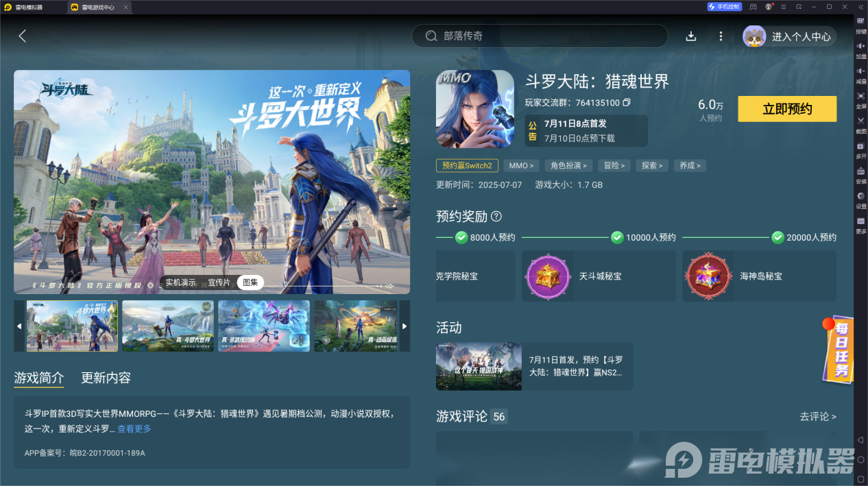
Task: Collapse sidebar with double-chevron icon
Action: click(860, 7)
